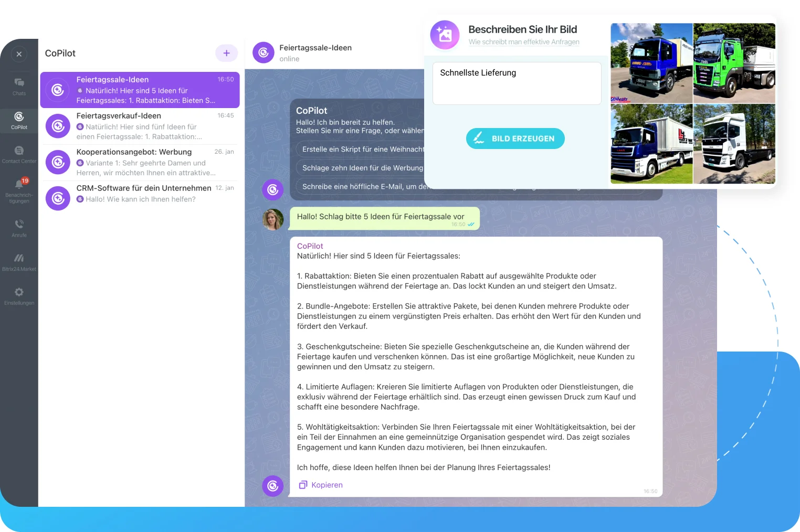
Task: Open Einstellungen gear icon
Action: [19, 296]
